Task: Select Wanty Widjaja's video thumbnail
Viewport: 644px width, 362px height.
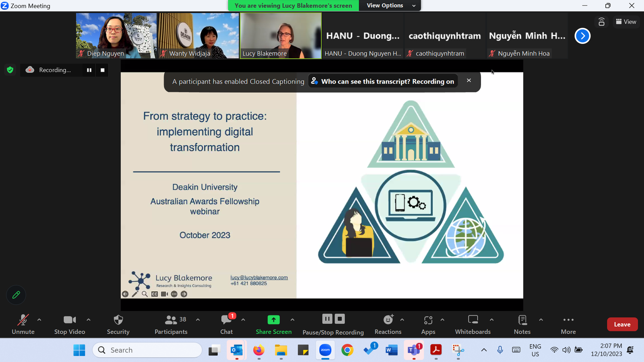Action: [198, 35]
